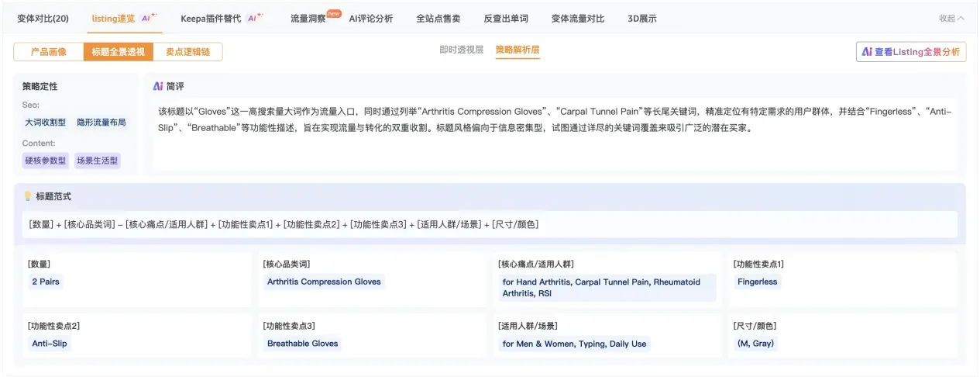Click the AI badge on listing速览 tab
The width and height of the screenshot is (980, 377).
tap(150, 17)
